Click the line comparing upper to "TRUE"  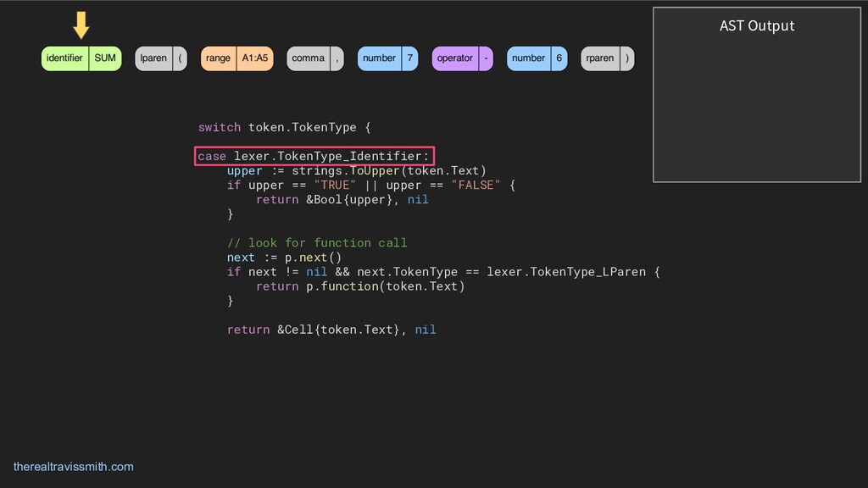[x=371, y=185]
